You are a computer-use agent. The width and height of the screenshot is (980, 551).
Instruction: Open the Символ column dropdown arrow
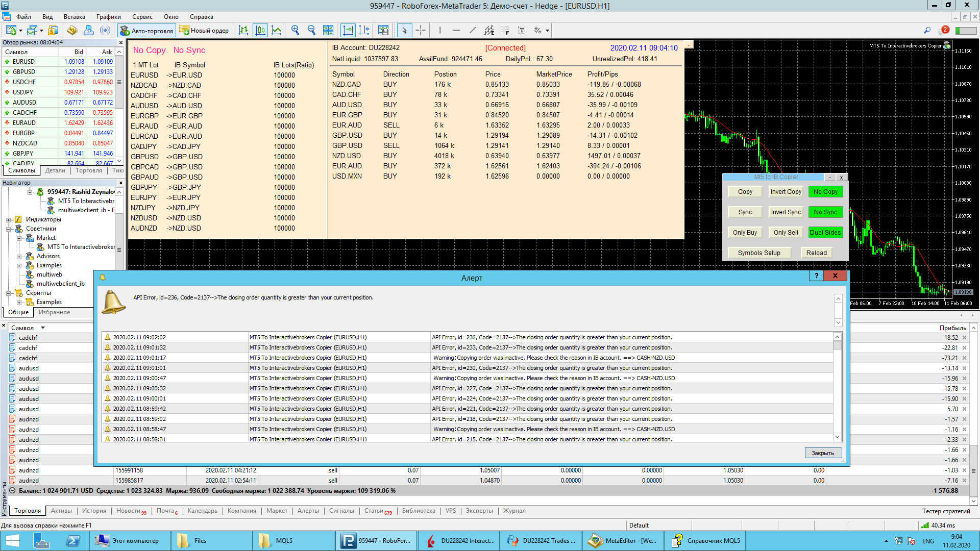(x=43, y=328)
